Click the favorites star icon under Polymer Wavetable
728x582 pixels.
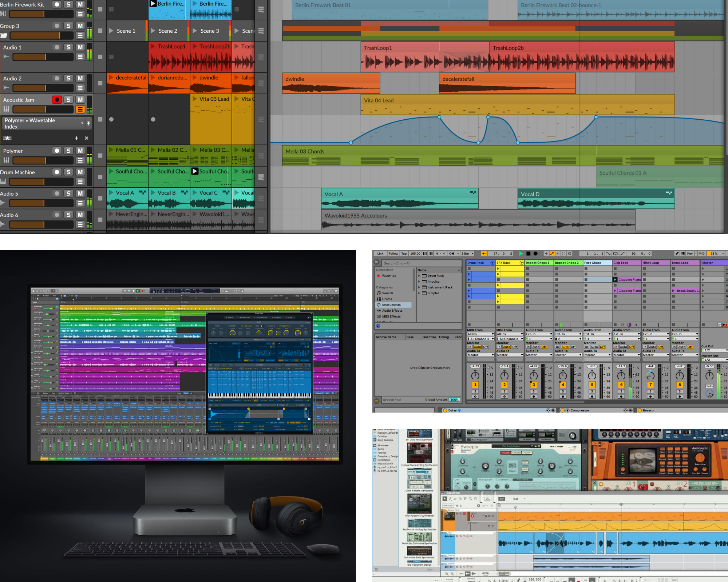point(7,138)
